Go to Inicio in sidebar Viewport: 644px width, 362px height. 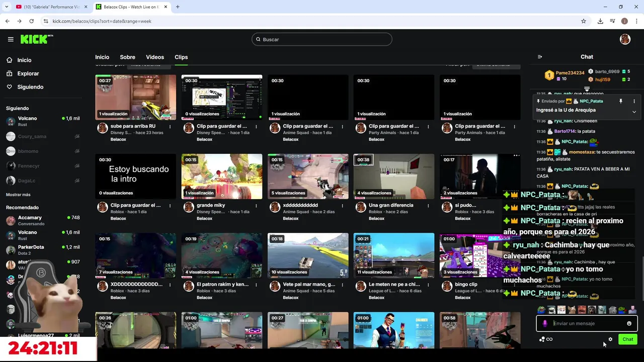click(x=19, y=60)
